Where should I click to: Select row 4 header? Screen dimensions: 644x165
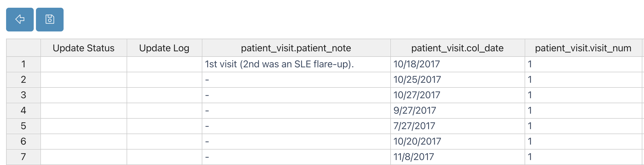(23, 111)
